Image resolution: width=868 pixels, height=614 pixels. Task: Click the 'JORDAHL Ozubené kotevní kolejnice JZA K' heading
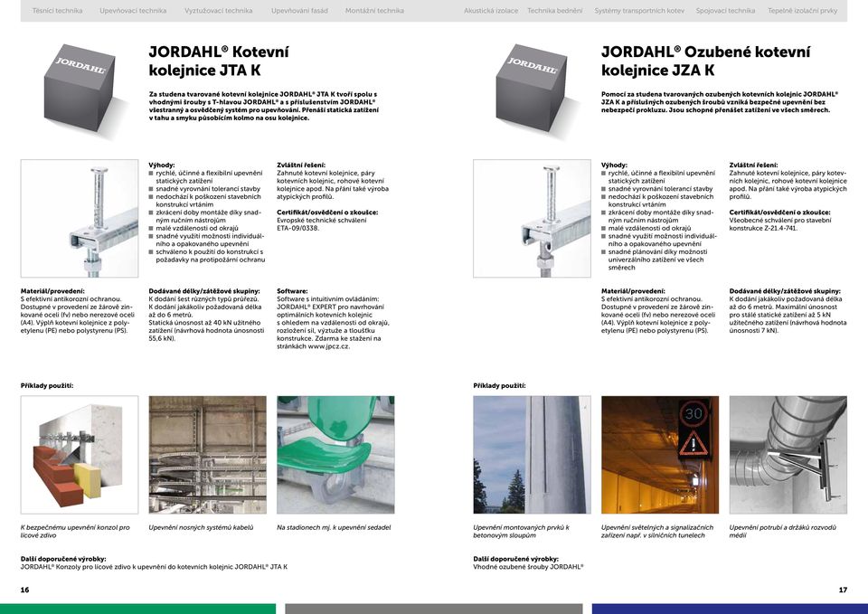(x=706, y=61)
